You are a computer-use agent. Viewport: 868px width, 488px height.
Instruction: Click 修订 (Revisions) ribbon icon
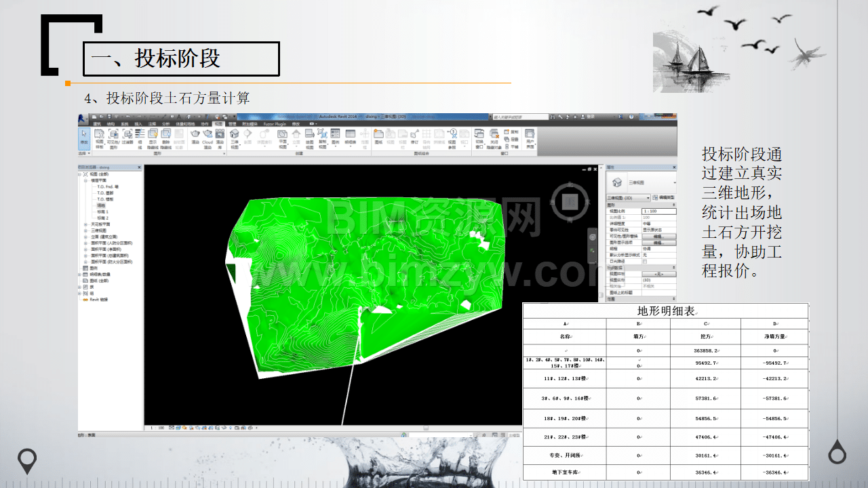click(x=414, y=138)
